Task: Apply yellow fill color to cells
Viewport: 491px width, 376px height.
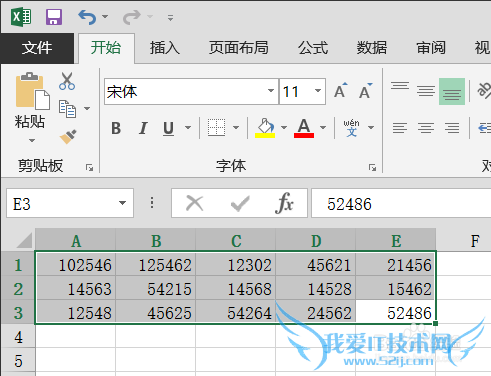Action: coord(265,128)
